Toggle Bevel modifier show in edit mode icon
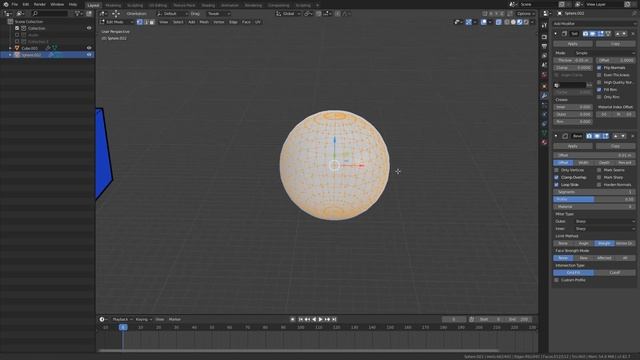The width and height of the screenshot is (640, 360). [605, 136]
